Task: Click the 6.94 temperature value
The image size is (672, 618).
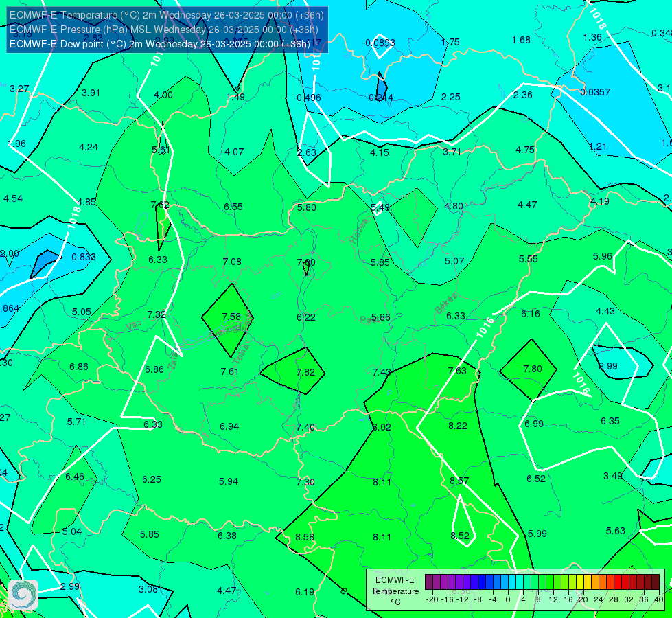Action: 229,426
